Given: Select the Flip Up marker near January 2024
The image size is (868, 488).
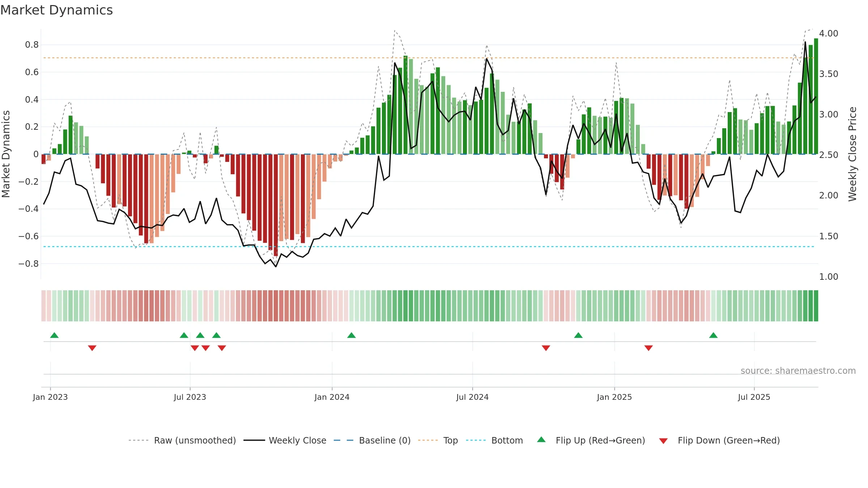Looking at the screenshot, I should [x=352, y=335].
